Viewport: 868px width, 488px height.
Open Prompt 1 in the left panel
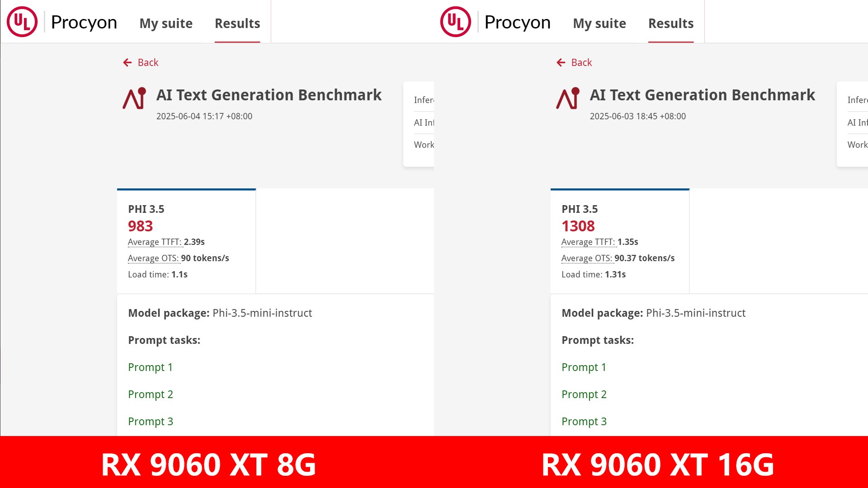151,367
